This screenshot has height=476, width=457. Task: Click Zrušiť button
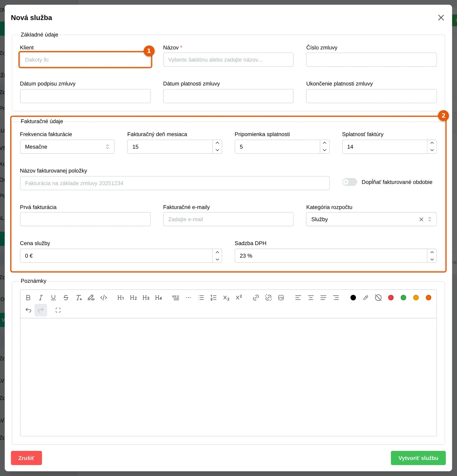point(27,458)
